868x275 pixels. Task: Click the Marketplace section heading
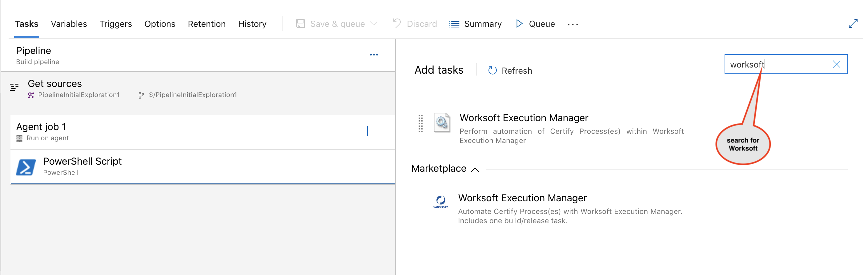(438, 168)
